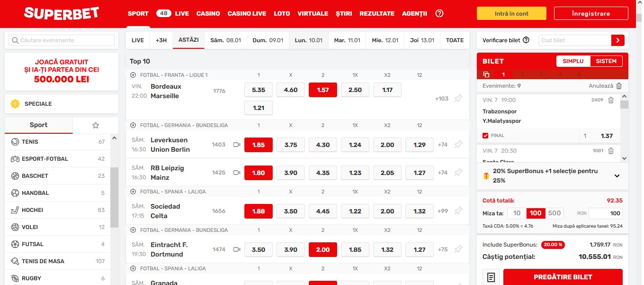Viewport: 644px width, 285px height.
Task: Open live stream icon for Eintracht F. match
Action: tap(237, 249)
